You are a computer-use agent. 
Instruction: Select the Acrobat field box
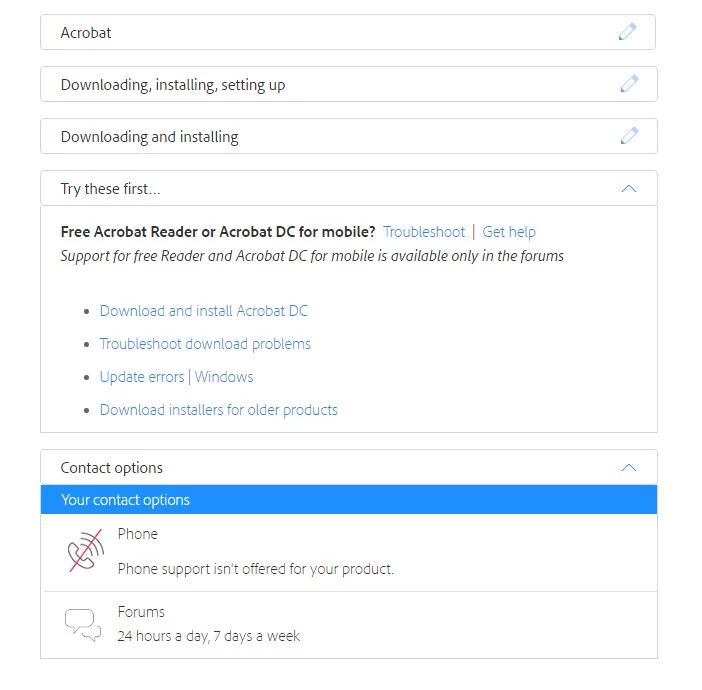click(348, 32)
